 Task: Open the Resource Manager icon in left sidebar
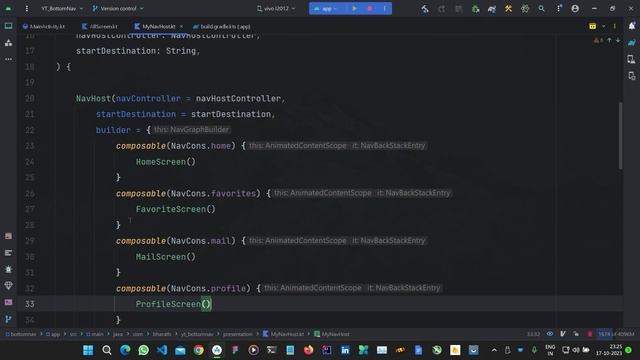8,43
